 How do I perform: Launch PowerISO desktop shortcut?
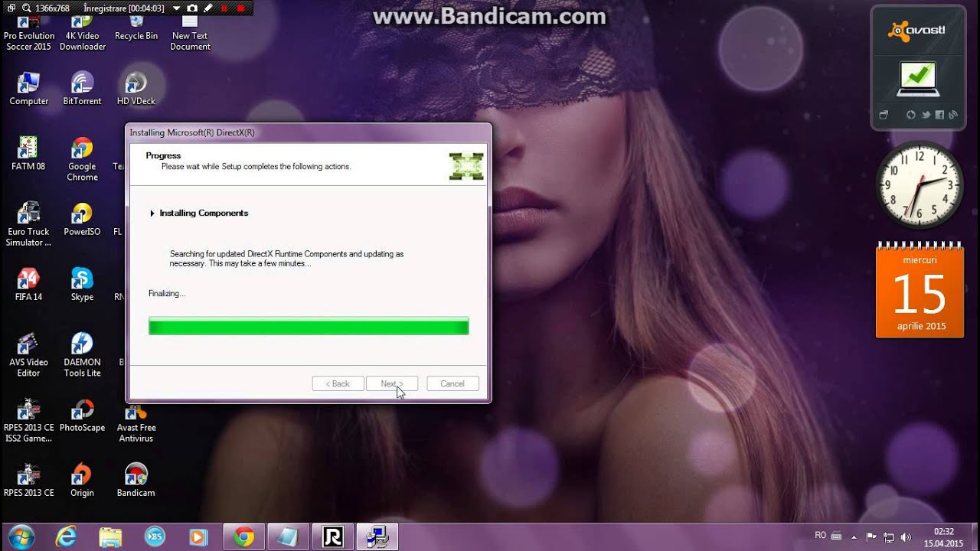click(x=82, y=220)
